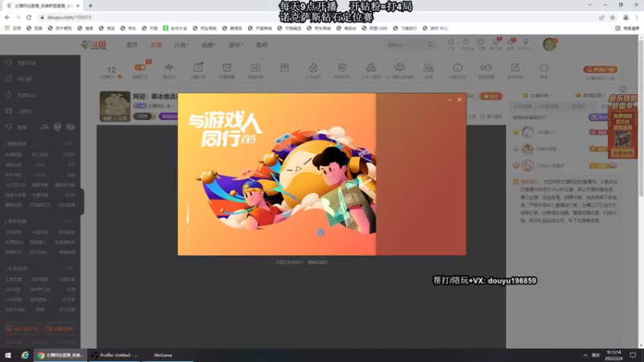Open the checklist task icon in streamer toolbar
The image size is (644, 362).
(x=198, y=68)
